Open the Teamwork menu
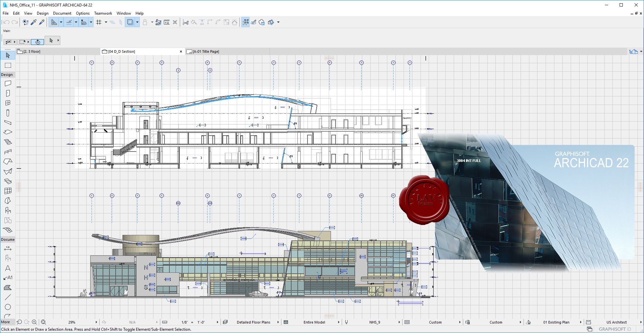 coord(103,13)
